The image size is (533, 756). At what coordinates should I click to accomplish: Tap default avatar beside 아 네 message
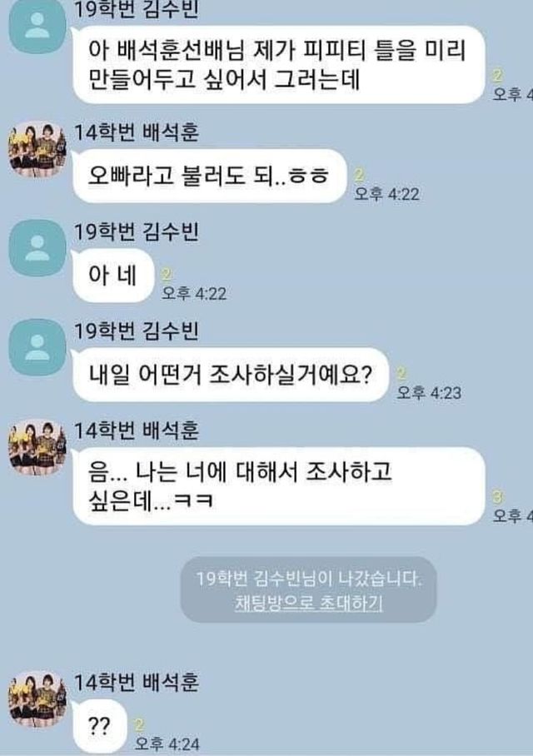pos(37,249)
